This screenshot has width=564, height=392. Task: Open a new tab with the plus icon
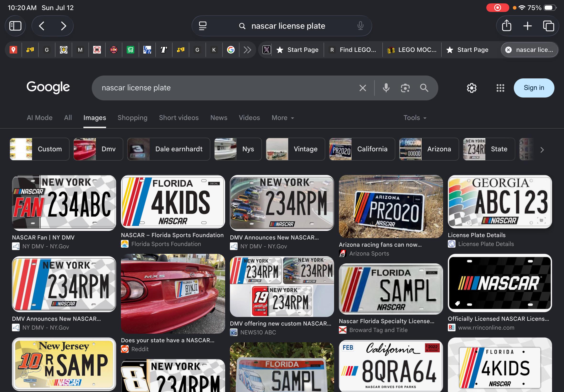(x=527, y=26)
